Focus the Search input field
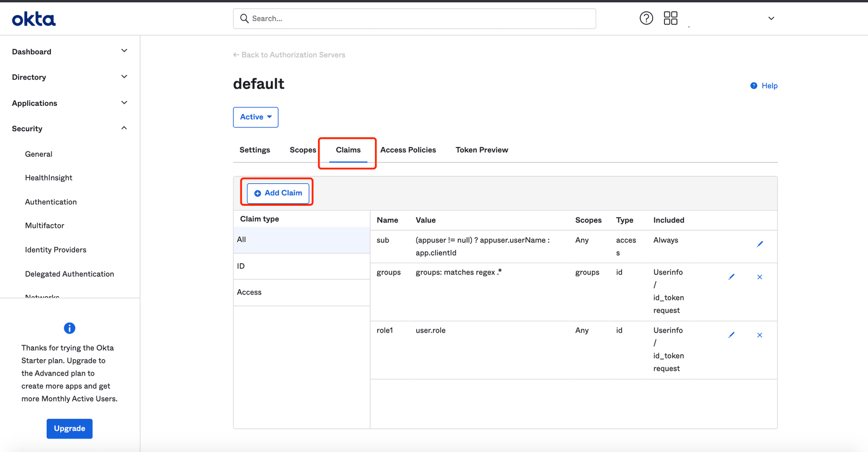The image size is (868, 452). [414, 18]
